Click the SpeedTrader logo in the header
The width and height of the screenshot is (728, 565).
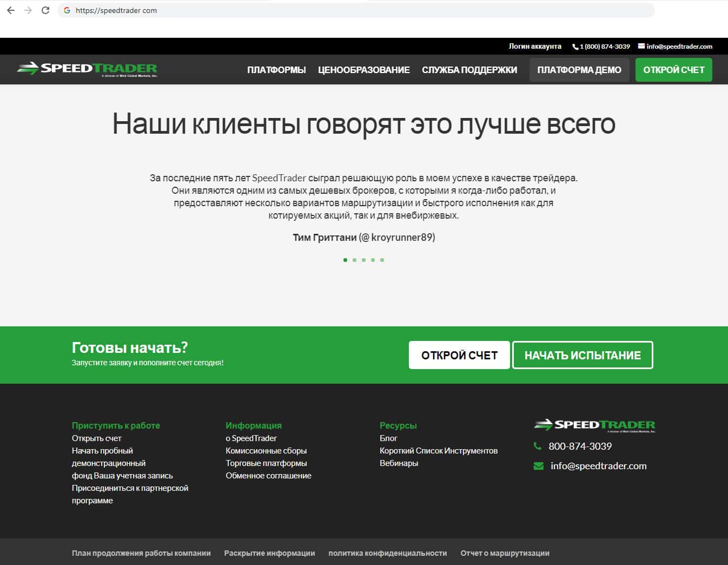tap(87, 69)
